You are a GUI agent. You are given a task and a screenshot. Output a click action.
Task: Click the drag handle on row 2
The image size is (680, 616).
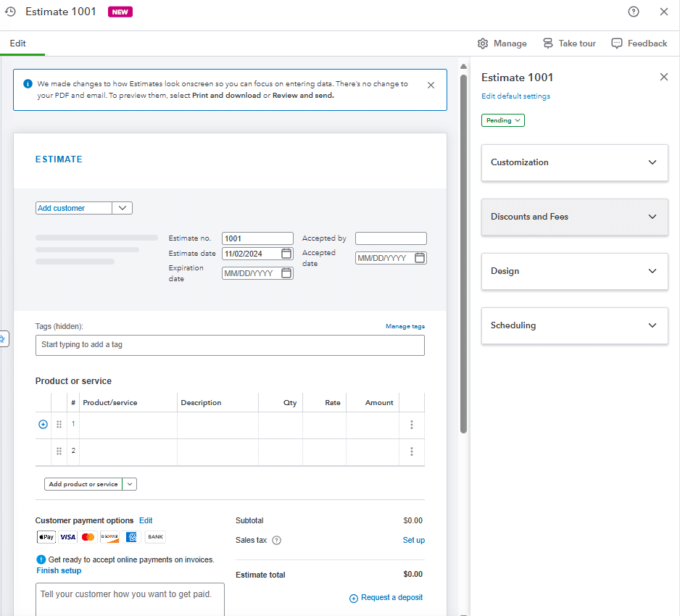(x=59, y=451)
